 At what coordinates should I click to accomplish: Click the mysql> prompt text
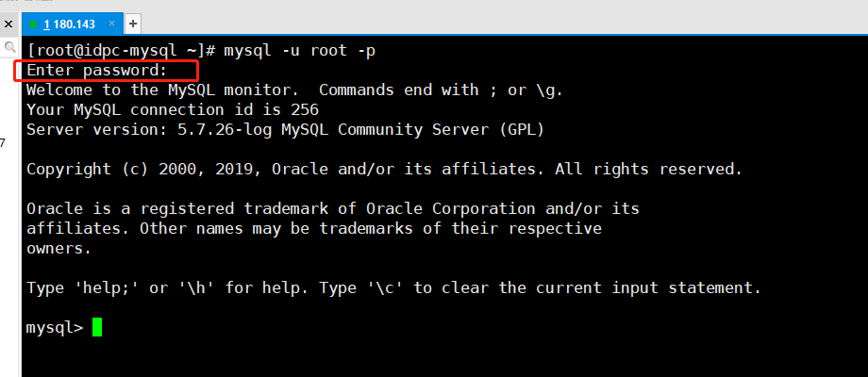[55, 327]
